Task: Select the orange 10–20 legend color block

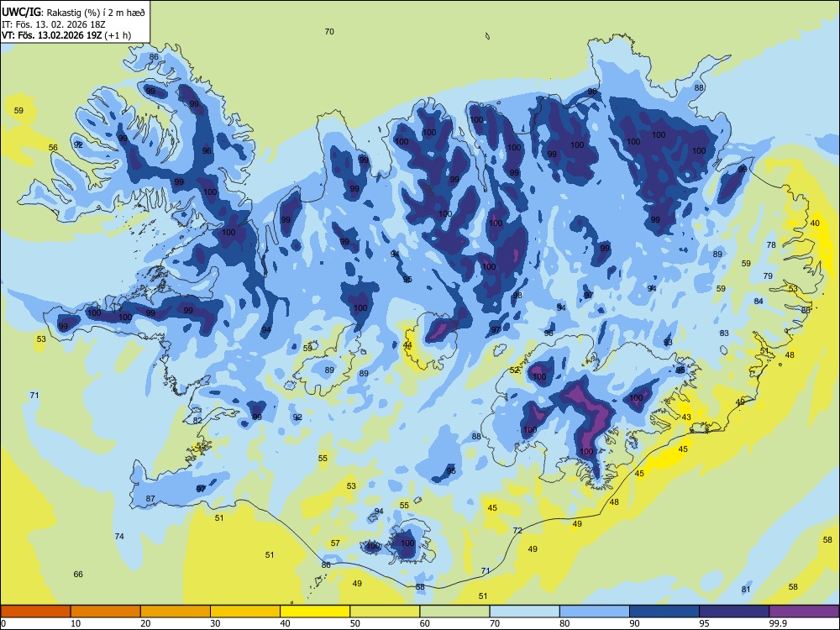Action: pyautogui.click(x=106, y=612)
